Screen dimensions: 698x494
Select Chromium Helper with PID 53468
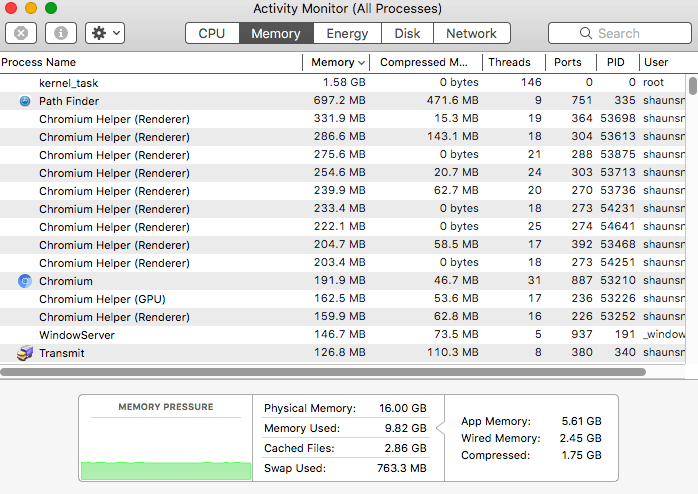click(x=342, y=245)
